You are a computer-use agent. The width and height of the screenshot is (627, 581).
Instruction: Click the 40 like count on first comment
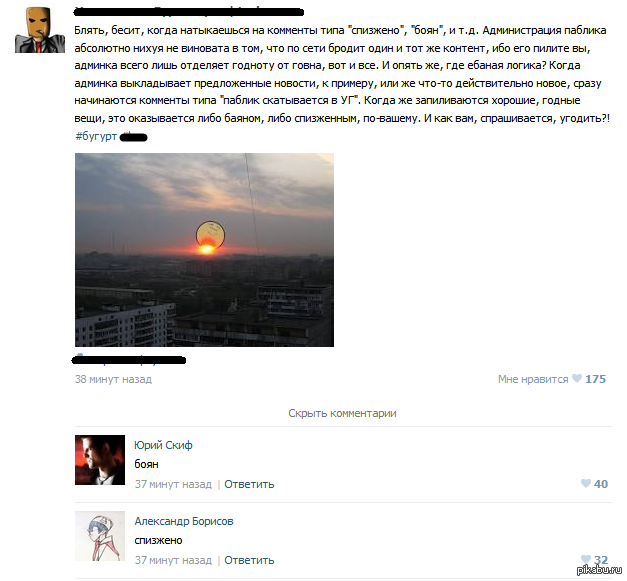pyautogui.click(x=601, y=484)
